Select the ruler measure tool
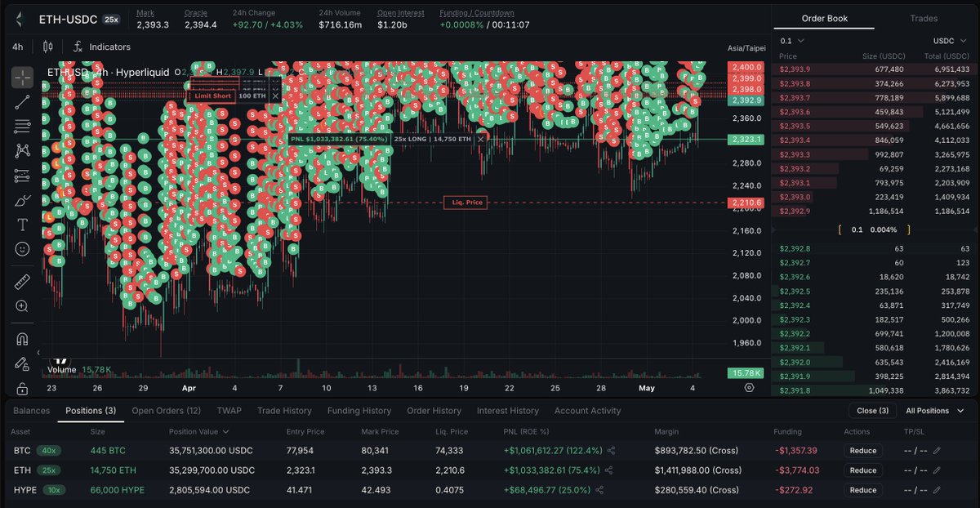Image resolution: width=980 pixels, height=508 pixels. click(22, 282)
